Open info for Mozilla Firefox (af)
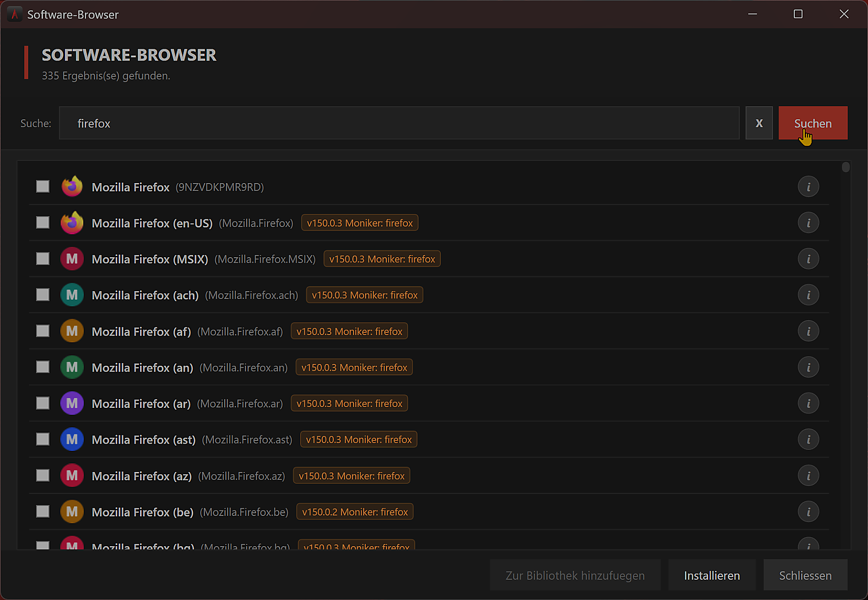This screenshot has height=600, width=868. [808, 331]
